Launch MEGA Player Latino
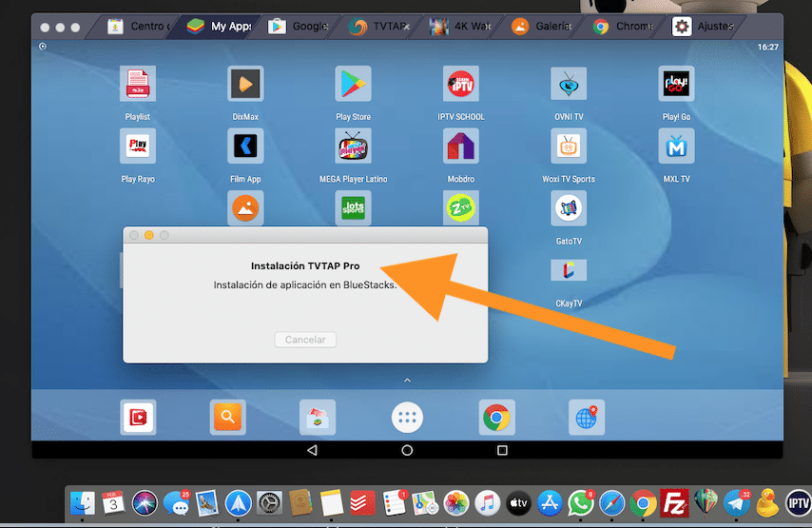812x528 pixels. [x=353, y=146]
